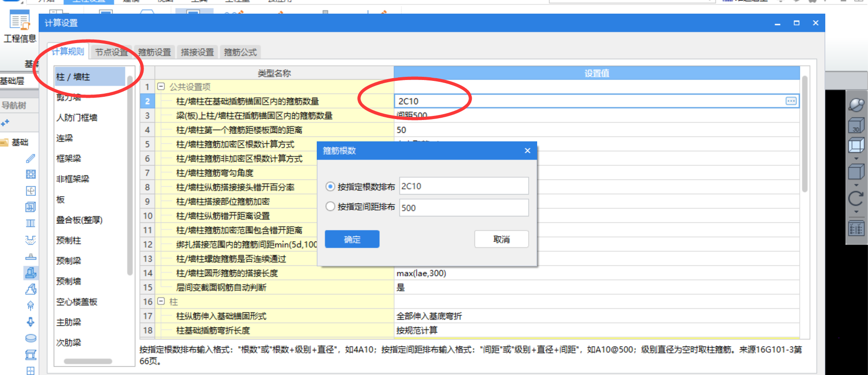Switch to the 计算规则 tab

pyautogui.click(x=68, y=52)
